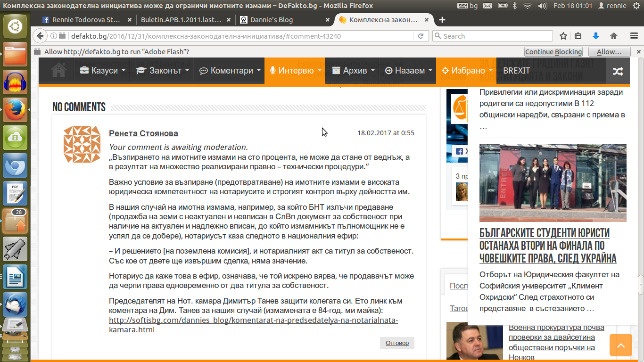Click the 'Continue Blocking' button
Screen dimensions: 644x362
click(553, 52)
